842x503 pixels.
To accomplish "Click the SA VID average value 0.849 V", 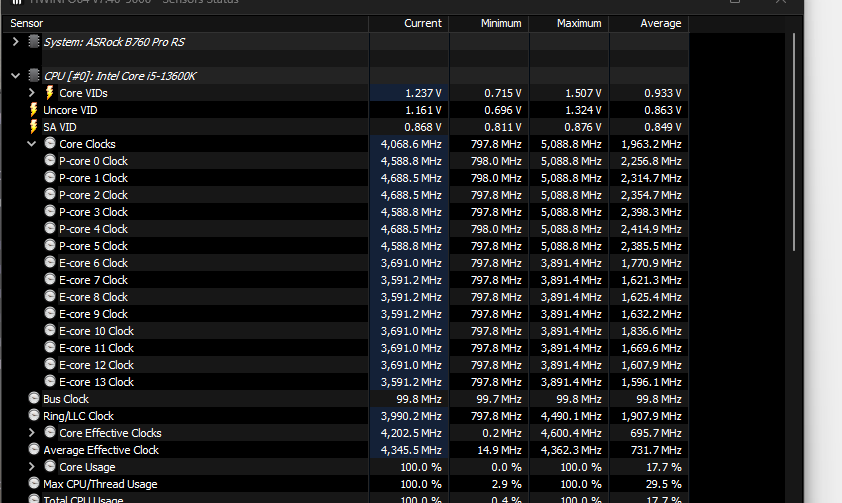I will (663, 127).
